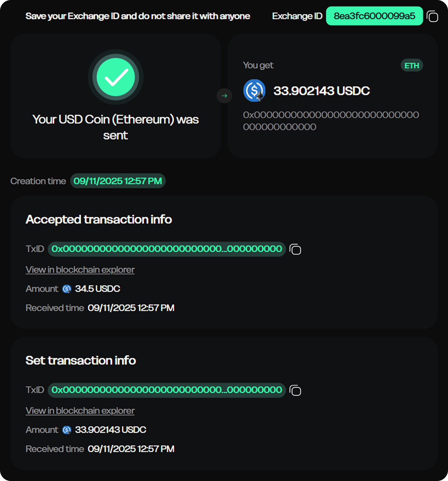Open Set transaction's blockchain explorer link

[x=80, y=411]
